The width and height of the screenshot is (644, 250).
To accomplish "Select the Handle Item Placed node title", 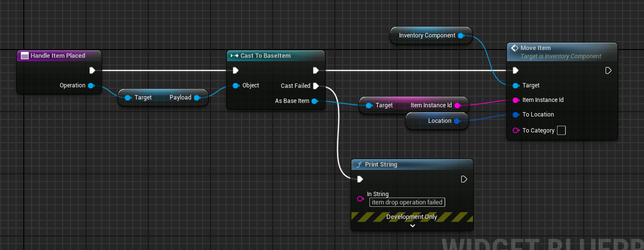I will click(58, 56).
